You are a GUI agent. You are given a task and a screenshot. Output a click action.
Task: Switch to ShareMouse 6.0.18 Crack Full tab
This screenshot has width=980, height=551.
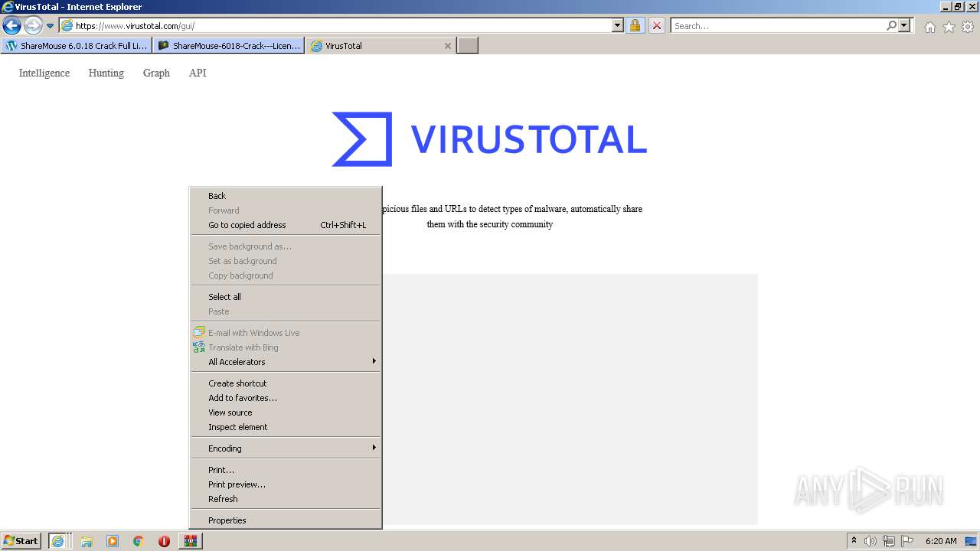click(x=76, y=46)
